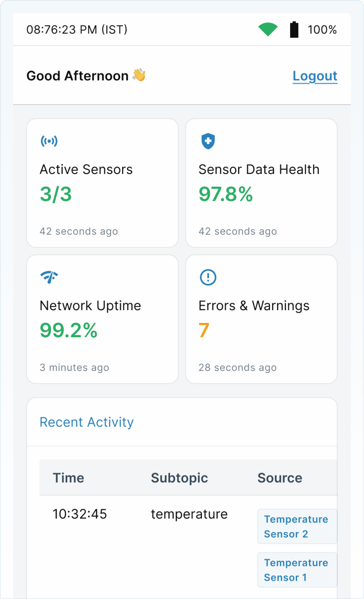The width and height of the screenshot is (364, 599).
Task: Sort by the Source column header
Action: [x=280, y=478]
